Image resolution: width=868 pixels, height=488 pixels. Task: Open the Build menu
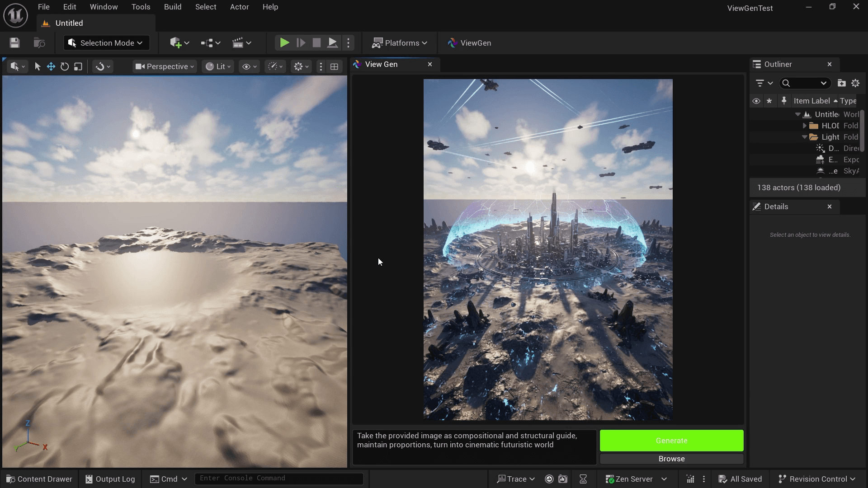[172, 7]
